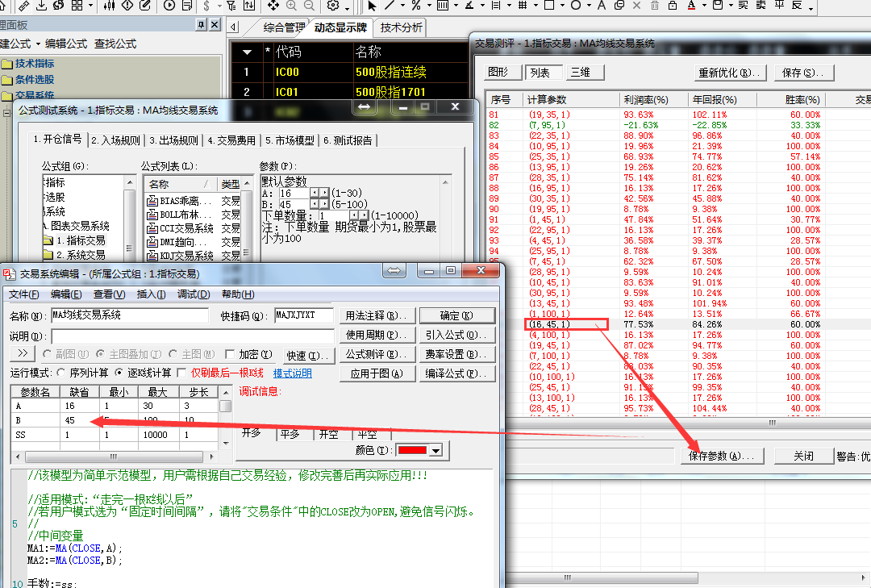
Task: Click the >> expand button beside 副图
Action: coord(23,354)
